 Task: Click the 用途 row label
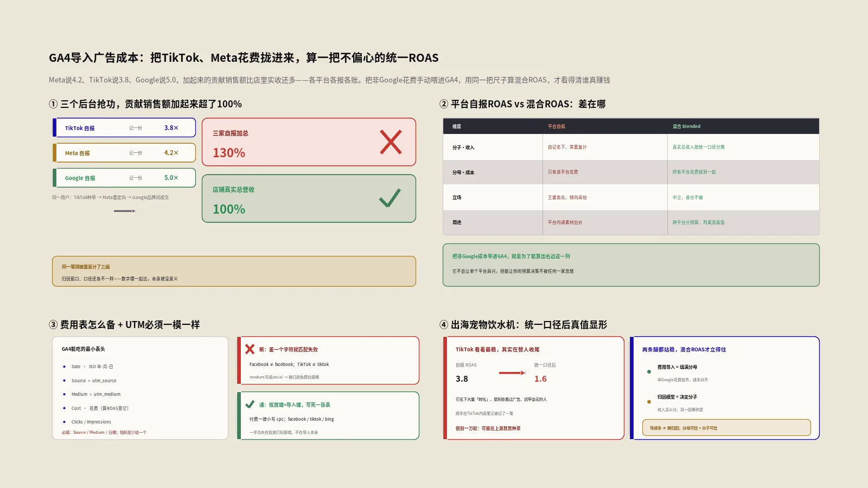(x=457, y=222)
